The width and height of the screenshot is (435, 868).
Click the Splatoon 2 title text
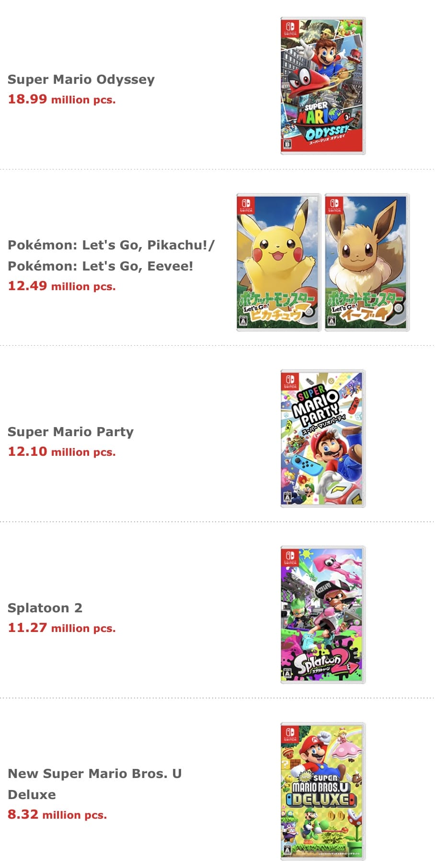(45, 608)
